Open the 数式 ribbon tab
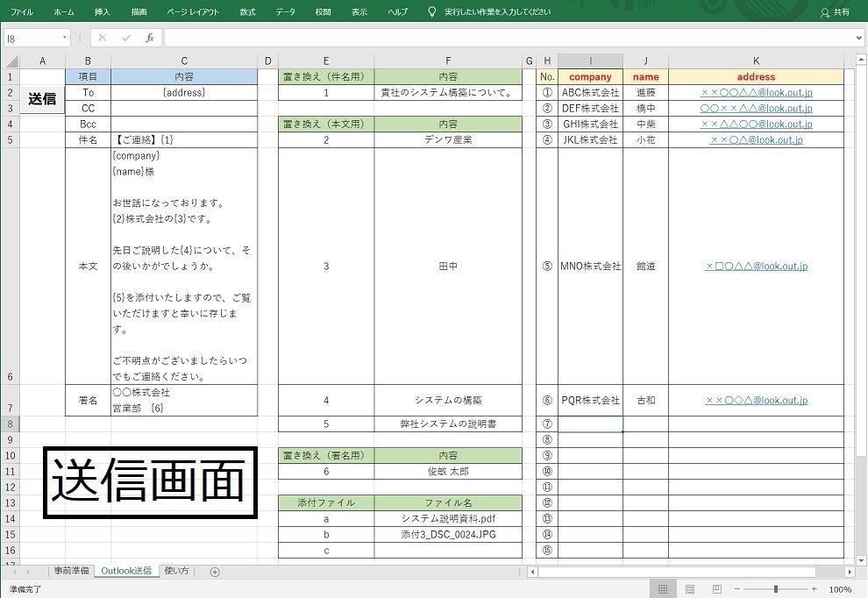 point(247,11)
